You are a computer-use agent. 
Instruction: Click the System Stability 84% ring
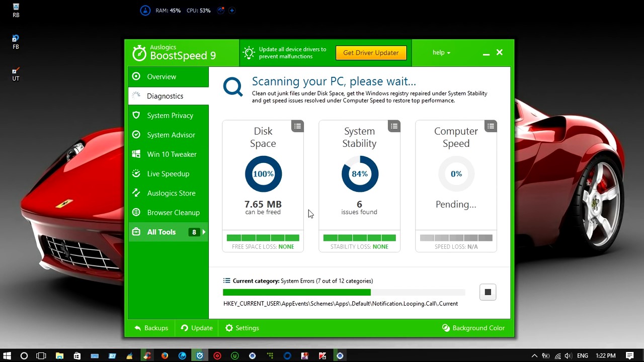[x=360, y=174]
